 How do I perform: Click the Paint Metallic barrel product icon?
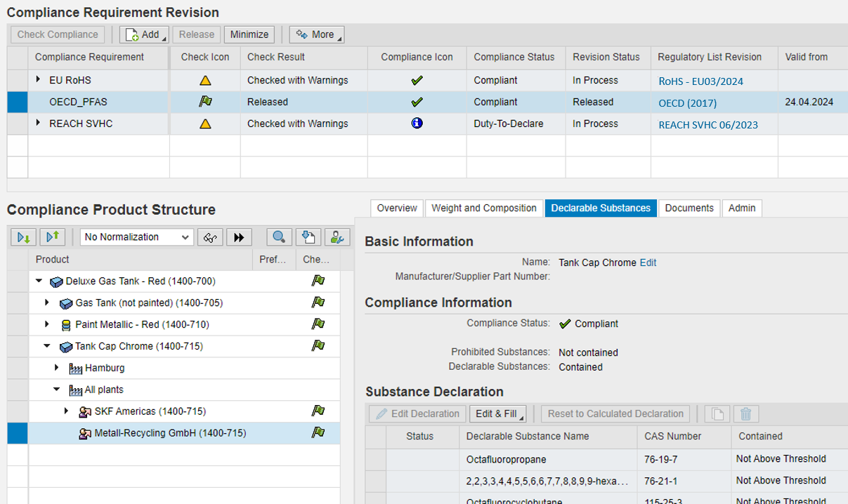pyautogui.click(x=67, y=325)
